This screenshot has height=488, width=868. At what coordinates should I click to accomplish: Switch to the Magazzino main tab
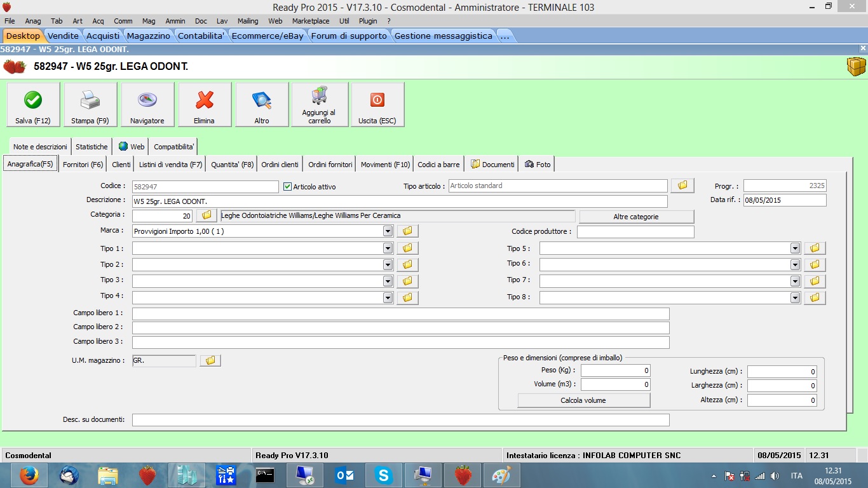pyautogui.click(x=148, y=36)
